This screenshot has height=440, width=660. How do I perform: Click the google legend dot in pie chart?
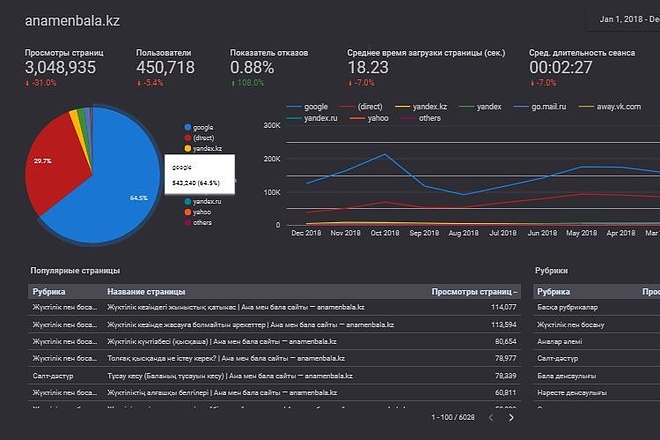188,127
